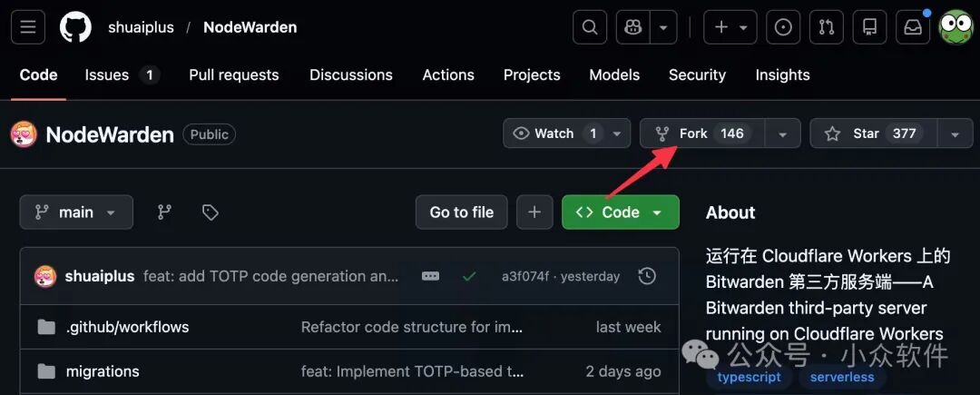Viewport: 980px width, 395px height.
Task: Open the hamburger navigation menu
Action: click(x=28, y=27)
